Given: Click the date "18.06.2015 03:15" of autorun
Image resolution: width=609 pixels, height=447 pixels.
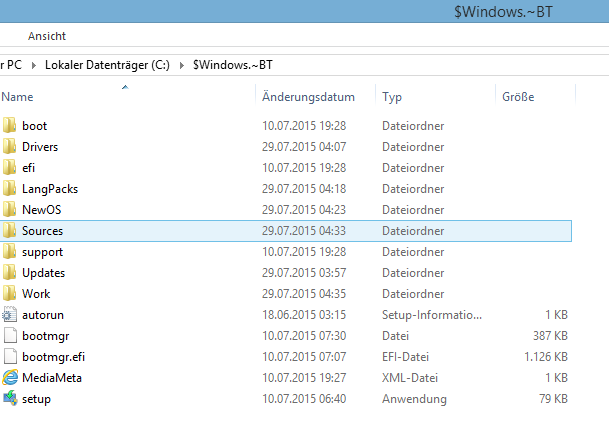Looking at the screenshot, I should (x=304, y=315).
